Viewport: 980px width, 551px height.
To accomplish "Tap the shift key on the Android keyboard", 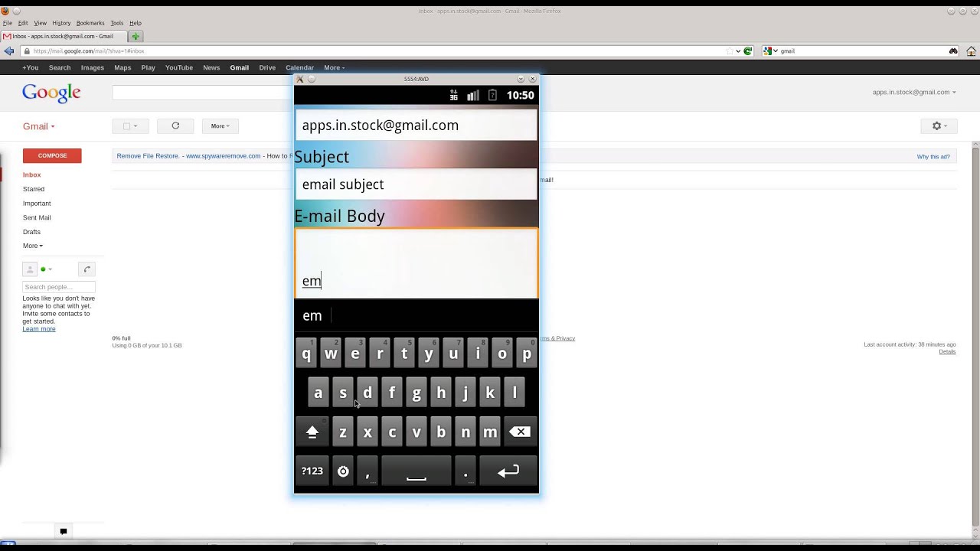I will pyautogui.click(x=312, y=432).
